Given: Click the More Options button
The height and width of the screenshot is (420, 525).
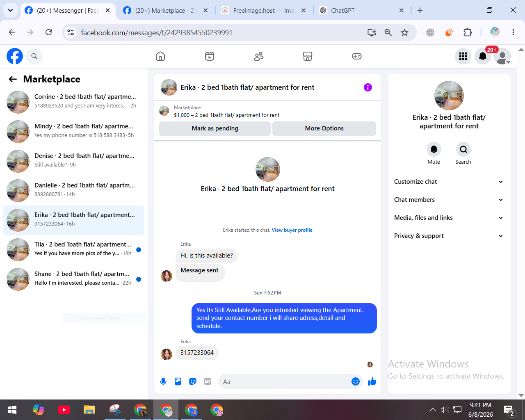Looking at the screenshot, I should (x=324, y=128).
